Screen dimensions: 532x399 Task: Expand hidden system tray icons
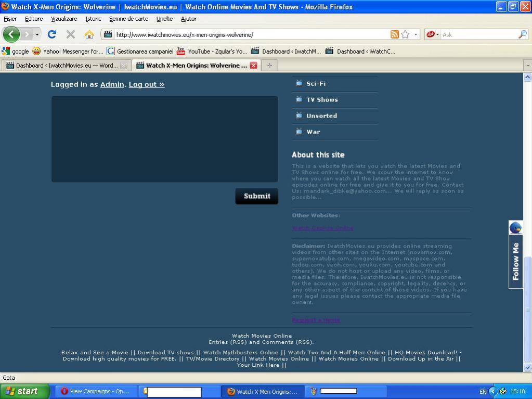point(493,392)
